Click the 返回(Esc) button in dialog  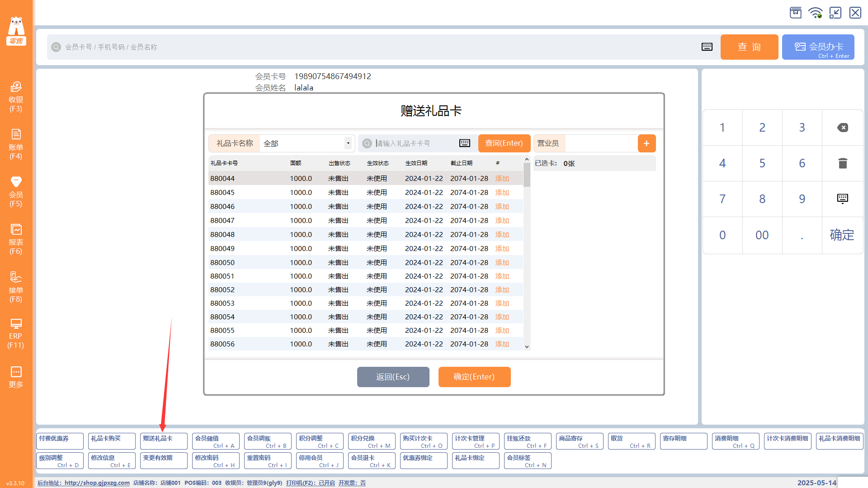[x=393, y=377]
